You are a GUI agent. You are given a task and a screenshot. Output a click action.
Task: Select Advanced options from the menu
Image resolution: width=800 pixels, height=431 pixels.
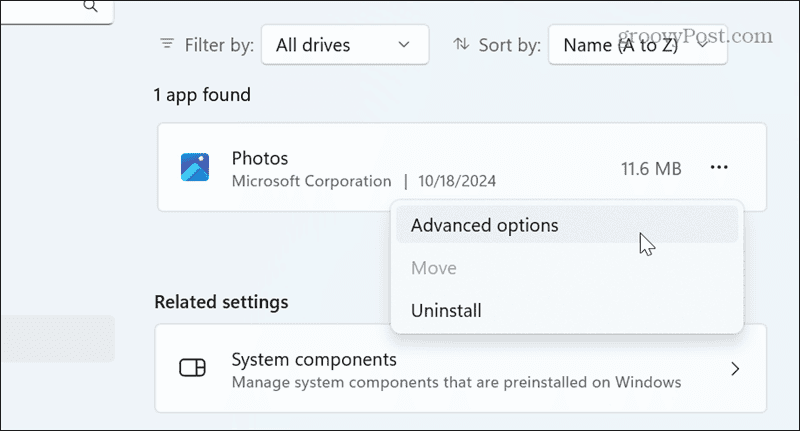click(x=484, y=225)
